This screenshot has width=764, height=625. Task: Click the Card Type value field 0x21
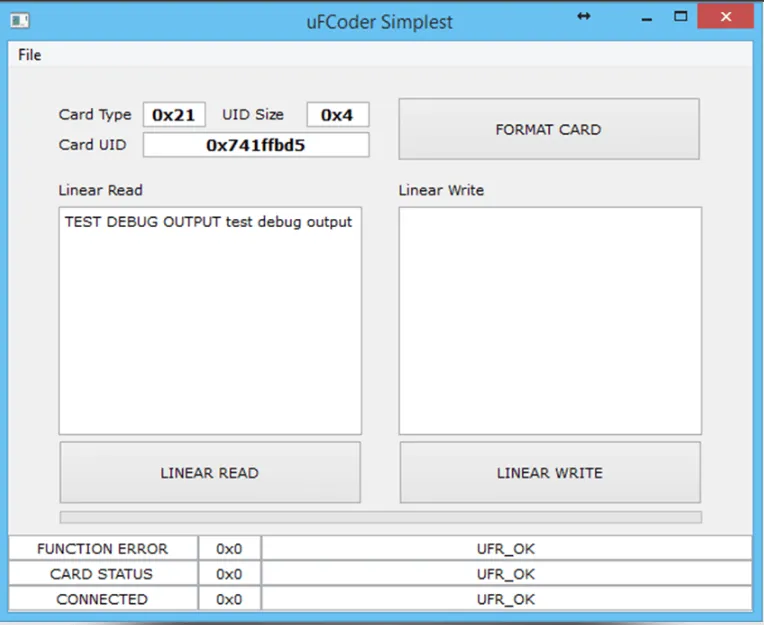(174, 115)
